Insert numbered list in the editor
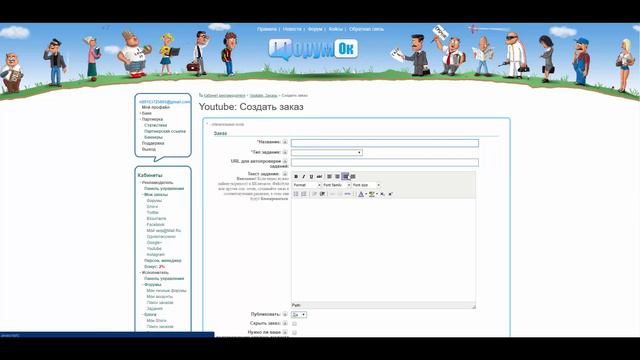 click(304, 194)
